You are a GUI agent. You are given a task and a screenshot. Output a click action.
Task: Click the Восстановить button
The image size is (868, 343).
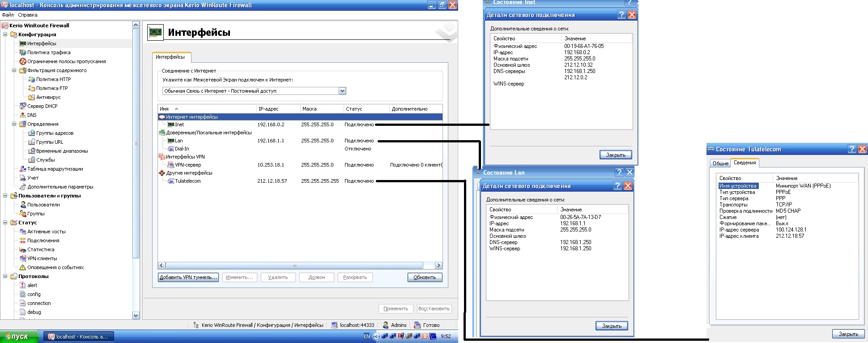(x=434, y=309)
